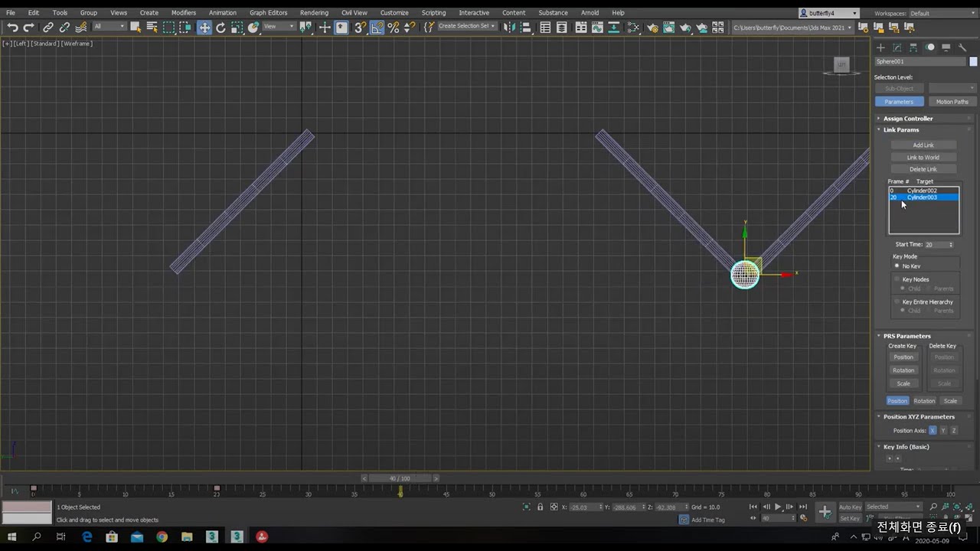This screenshot has height=551, width=980.
Task: Toggle the Angle Snap button
Action: point(377,28)
